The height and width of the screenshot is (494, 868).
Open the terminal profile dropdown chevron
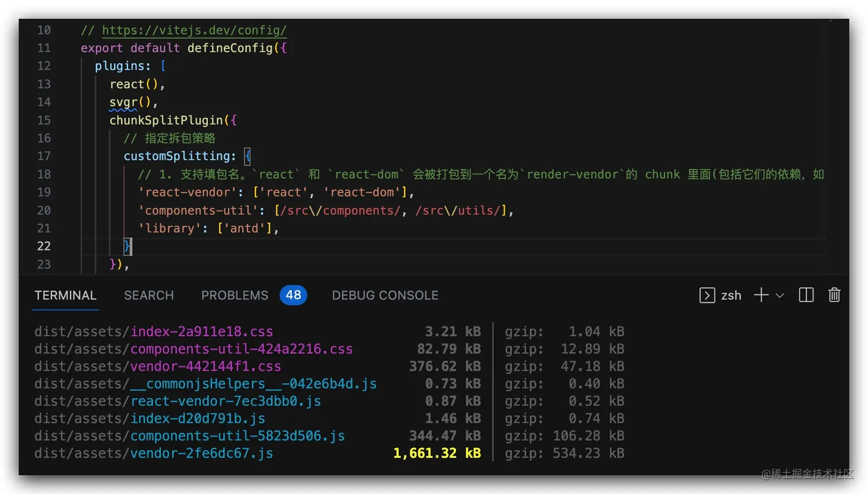pos(780,295)
